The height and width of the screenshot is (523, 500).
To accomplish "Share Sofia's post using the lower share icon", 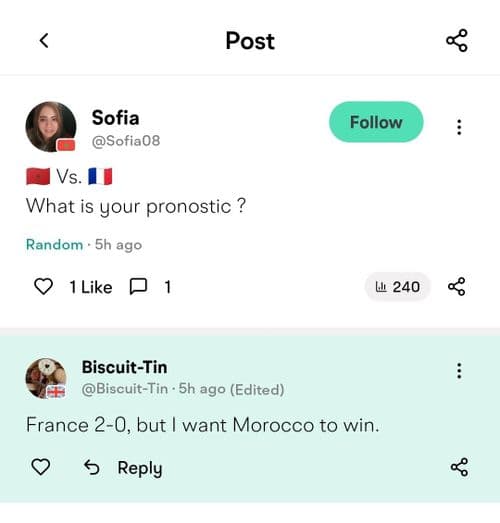I will 456,287.
